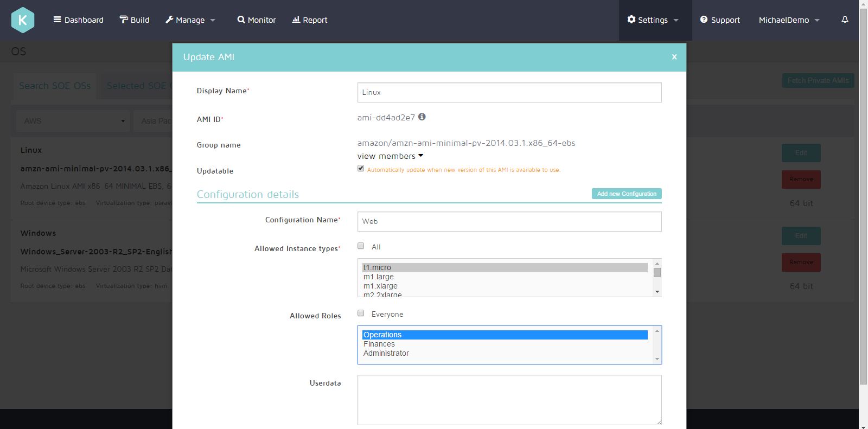
Task: Click the Kumolus hexagon logo icon
Action: click(23, 20)
